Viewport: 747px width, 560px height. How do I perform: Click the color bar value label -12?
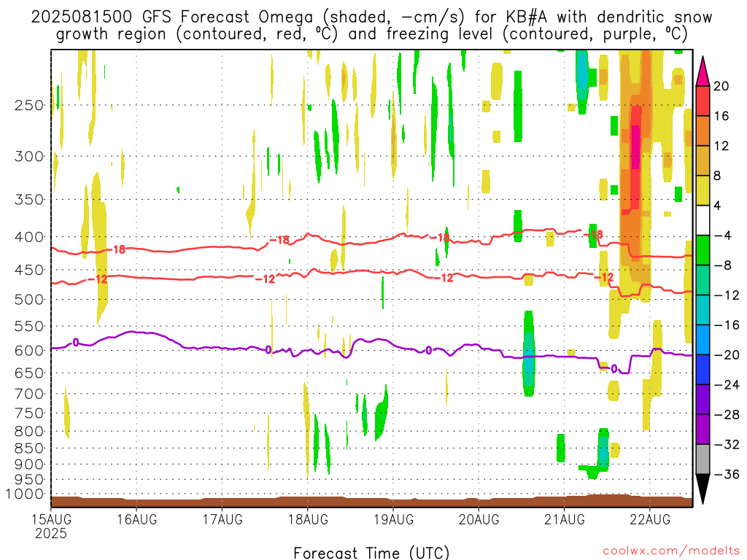tap(727, 296)
